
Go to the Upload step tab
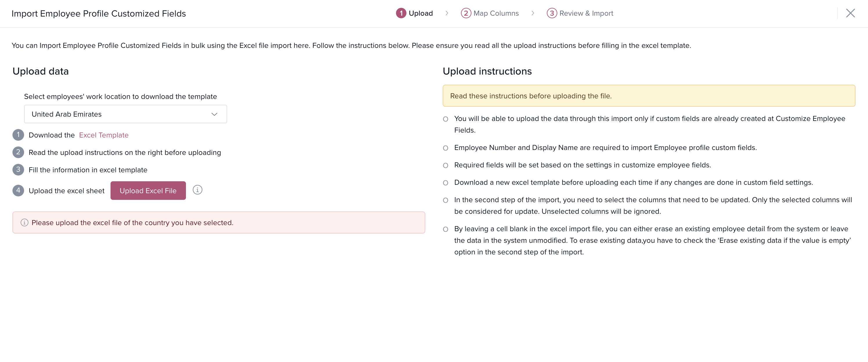coord(421,13)
